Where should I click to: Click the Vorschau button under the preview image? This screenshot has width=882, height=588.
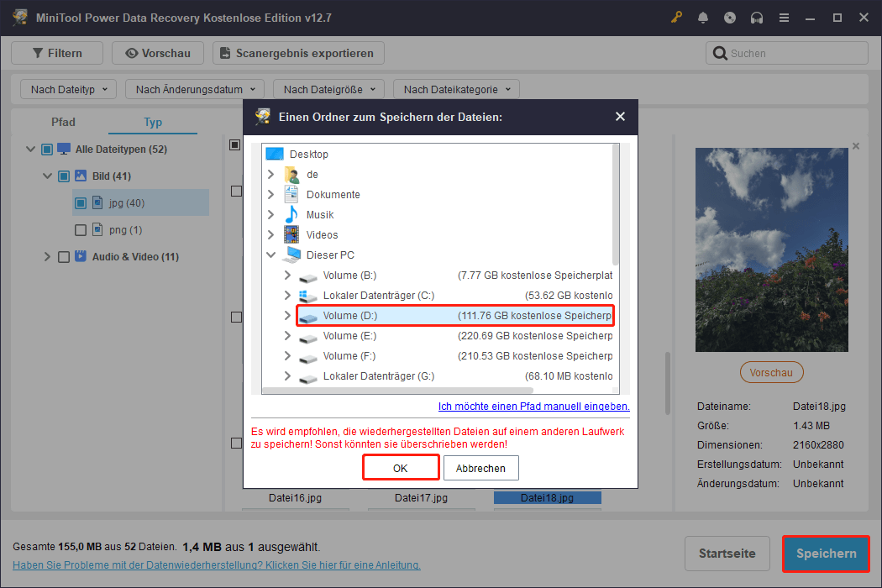coord(771,372)
